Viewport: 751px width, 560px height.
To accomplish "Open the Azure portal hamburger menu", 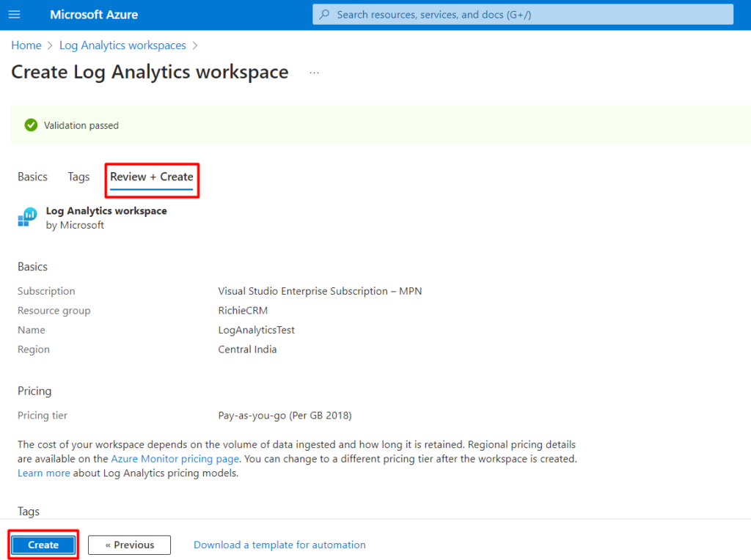I will 15,15.
